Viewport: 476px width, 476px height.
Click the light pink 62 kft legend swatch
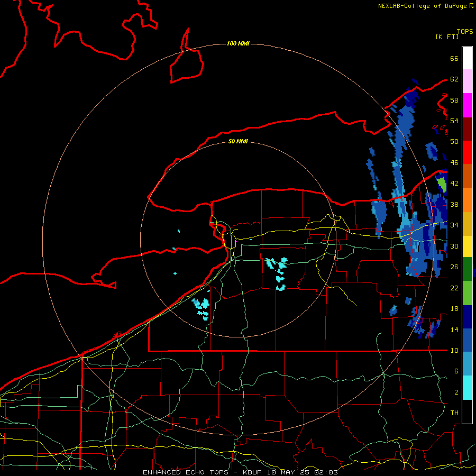[467, 81]
